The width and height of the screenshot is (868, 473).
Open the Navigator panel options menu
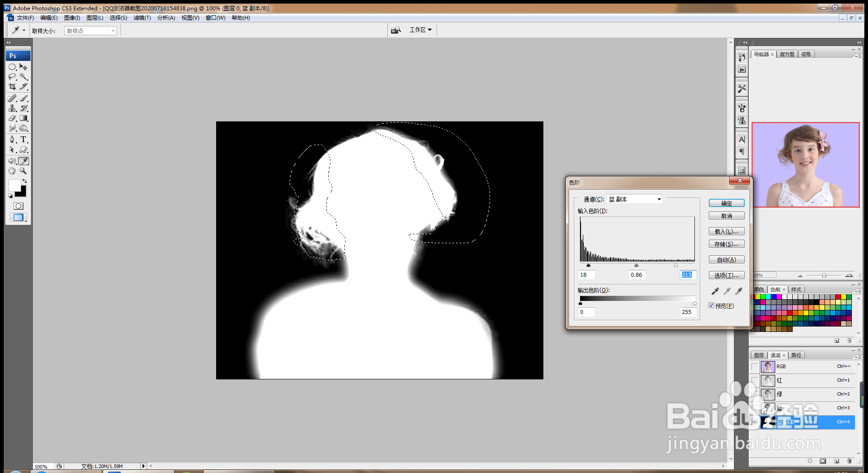click(x=858, y=56)
